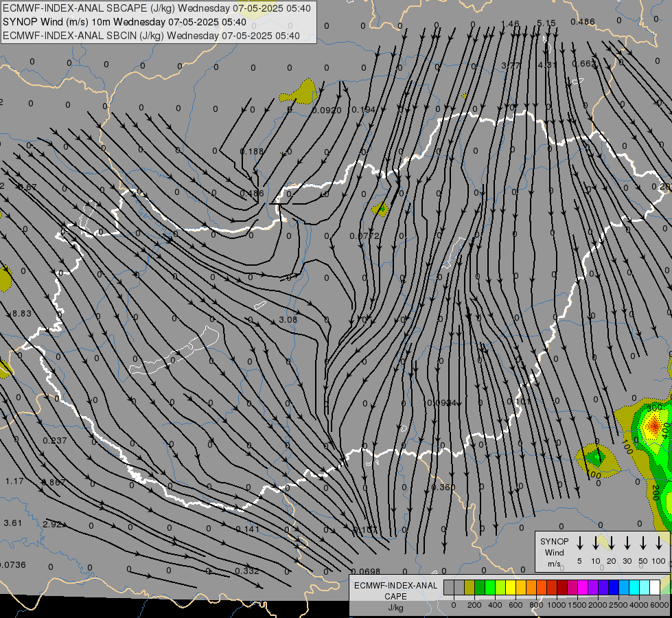The image size is (672, 618).
Task: Pick the dark blue CAPE legend swatch
Action: [613, 587]
